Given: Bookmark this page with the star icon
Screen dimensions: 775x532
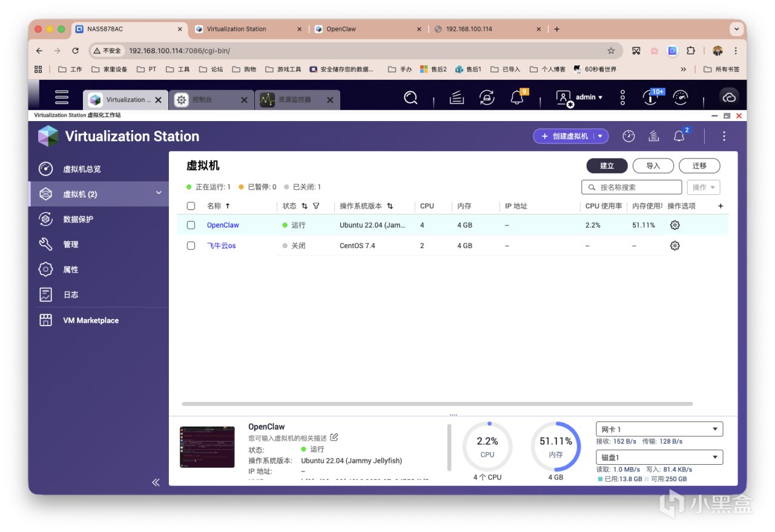Looking at the screenshot, I should pyautogui.click(x=611, y=51).
